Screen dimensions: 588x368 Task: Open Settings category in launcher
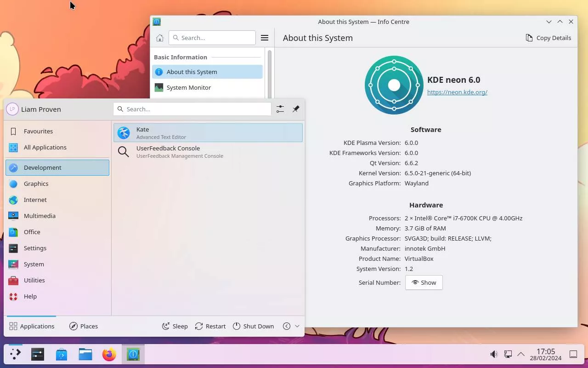pos(57,248)
